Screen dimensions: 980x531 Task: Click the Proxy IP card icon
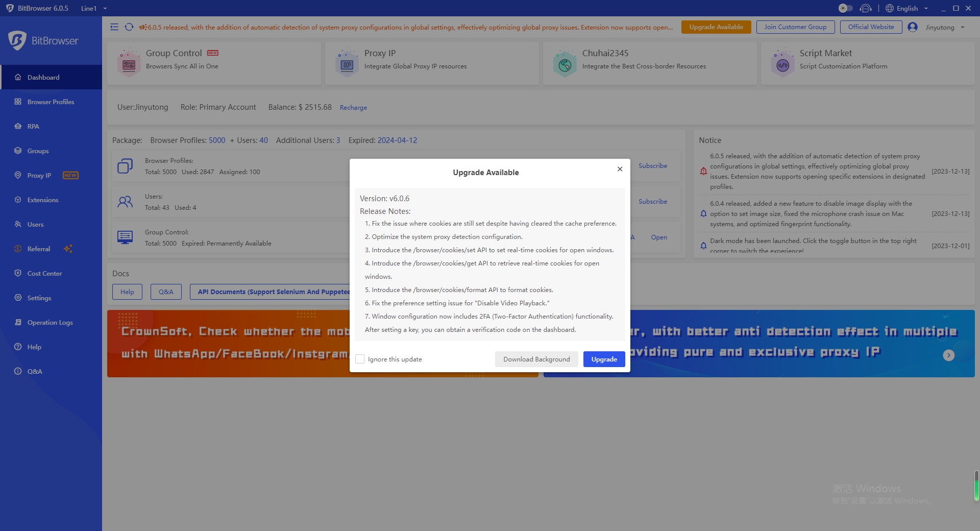(347, 63)
